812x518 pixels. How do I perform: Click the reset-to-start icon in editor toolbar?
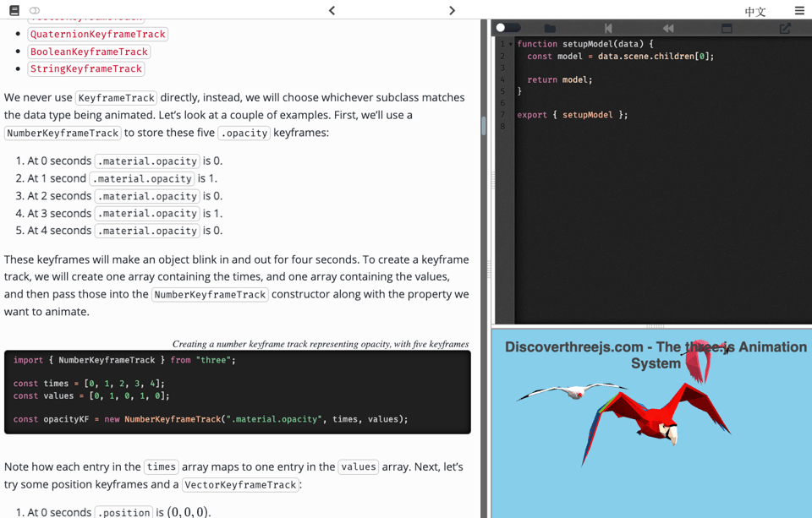pyautogui.click(x=608, y=28)
